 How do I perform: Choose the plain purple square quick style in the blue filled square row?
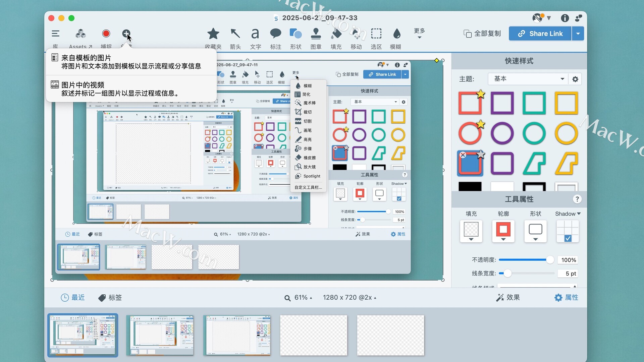pyautogui.click(x=502, y=164)
